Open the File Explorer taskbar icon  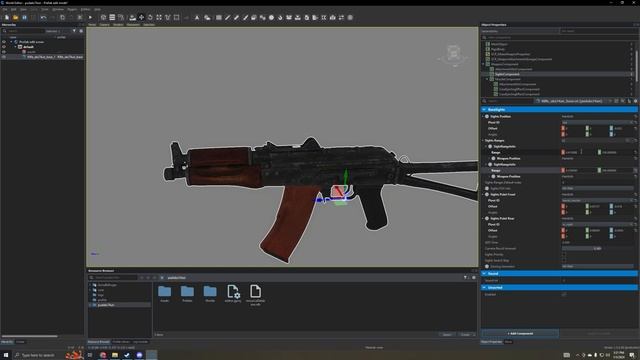coord(115,355)
